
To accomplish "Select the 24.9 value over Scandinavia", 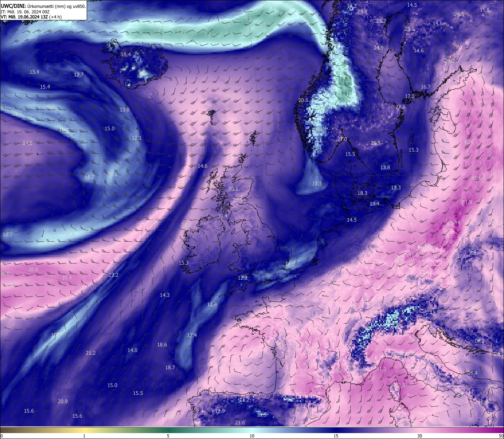I will (378, 48).
